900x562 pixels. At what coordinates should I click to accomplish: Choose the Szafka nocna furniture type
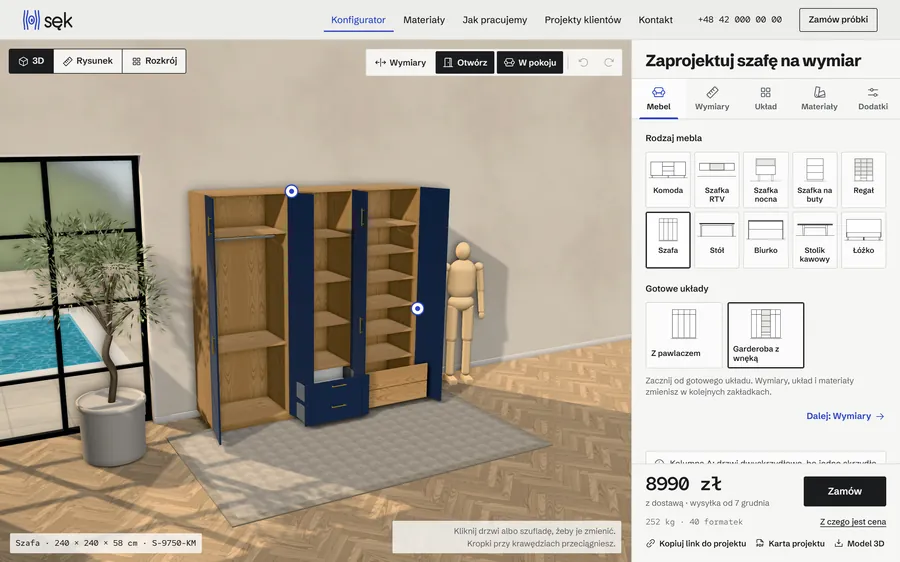point(766,180)
